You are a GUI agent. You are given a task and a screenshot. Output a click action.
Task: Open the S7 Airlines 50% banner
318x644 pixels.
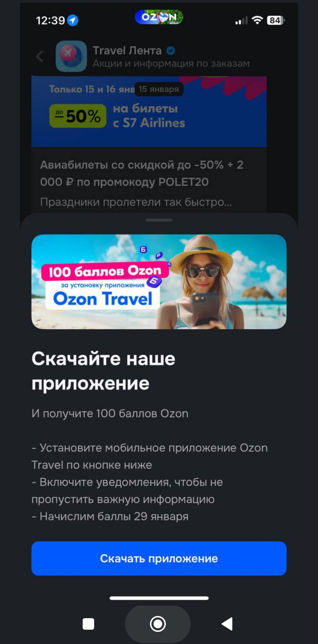(x=149, y=111)
